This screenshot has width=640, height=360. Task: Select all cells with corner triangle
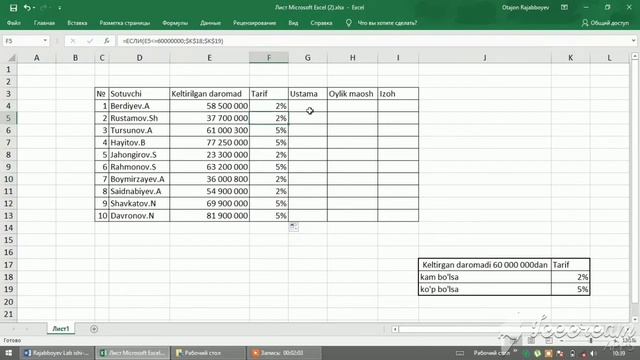click(11, 58)
